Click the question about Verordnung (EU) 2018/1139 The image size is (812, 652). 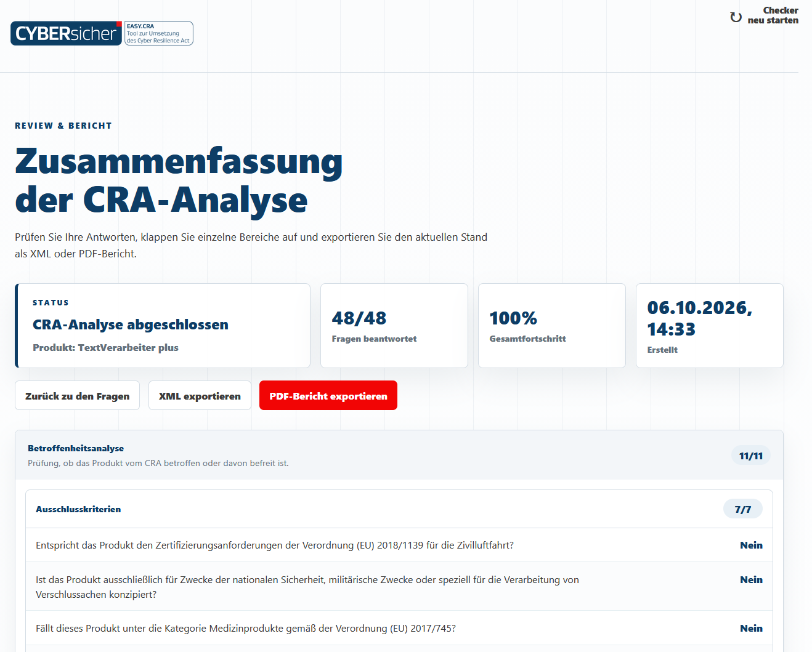(275, 545)
